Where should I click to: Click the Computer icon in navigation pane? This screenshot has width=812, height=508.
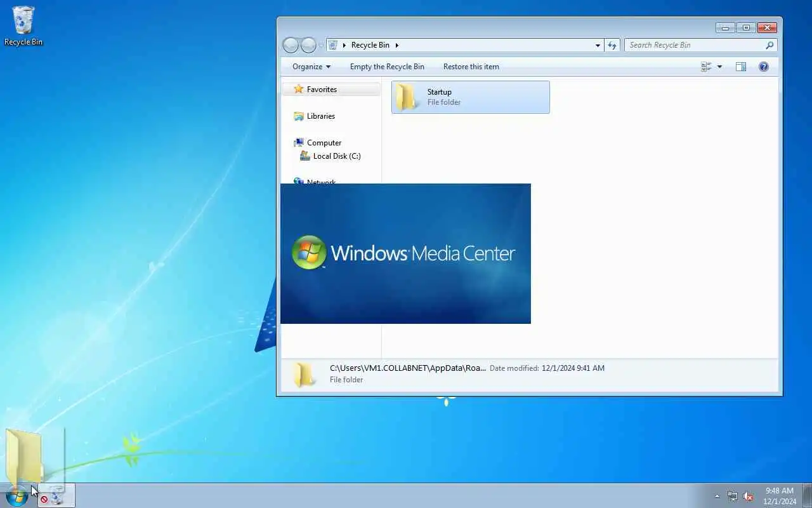click(x=299, y=143)
